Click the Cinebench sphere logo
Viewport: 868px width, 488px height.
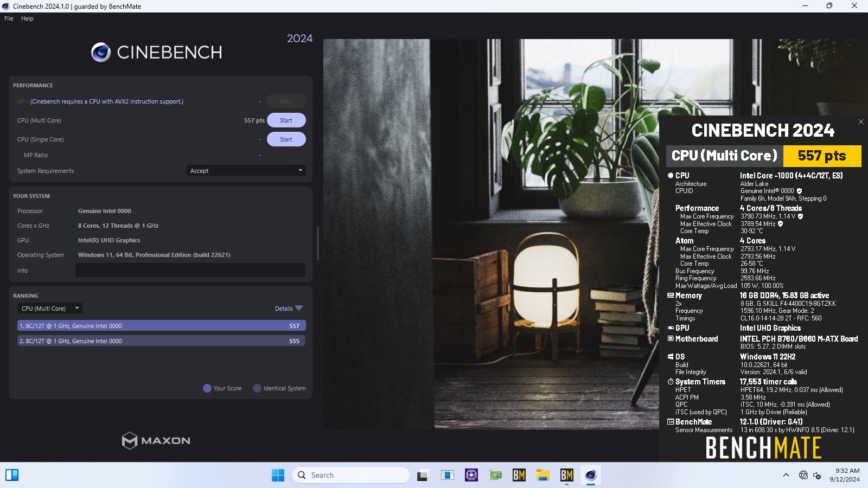101,52
